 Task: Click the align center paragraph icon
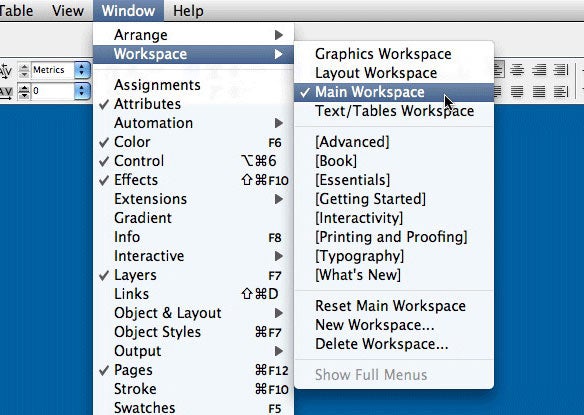click(517, 70)
